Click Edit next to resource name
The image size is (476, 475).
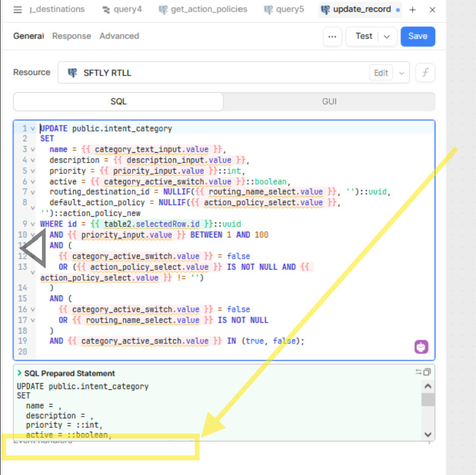click(381, 73)
